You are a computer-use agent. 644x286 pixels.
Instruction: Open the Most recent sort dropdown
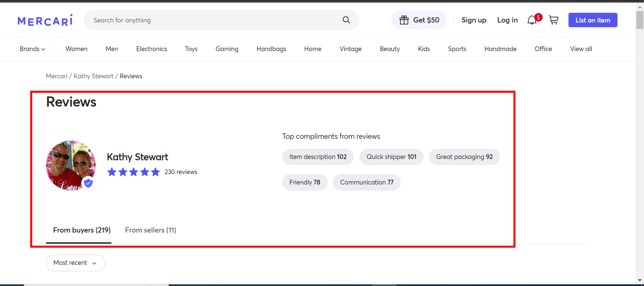76,263
